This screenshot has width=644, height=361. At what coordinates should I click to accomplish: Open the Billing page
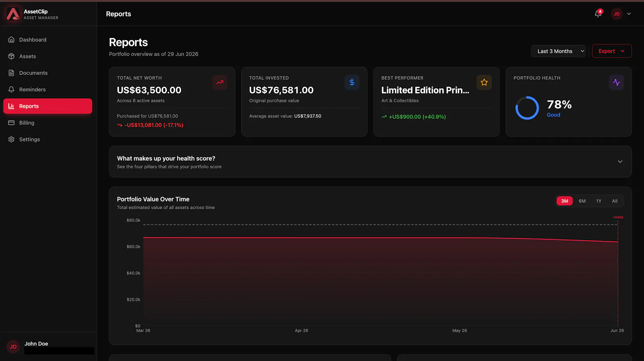pyautogui.click(x=47, y=122)
